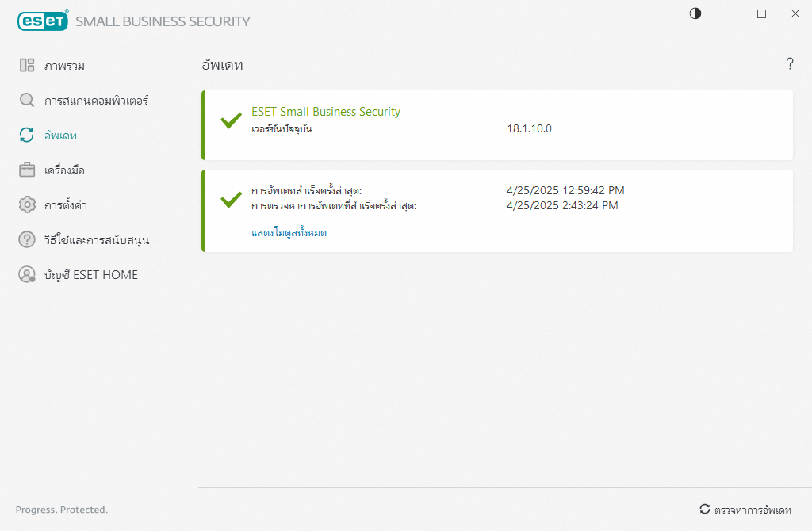This screenshot has height=531, width=812.
Task: Go to เครื่องมือ section
Action: pos(64,170)
